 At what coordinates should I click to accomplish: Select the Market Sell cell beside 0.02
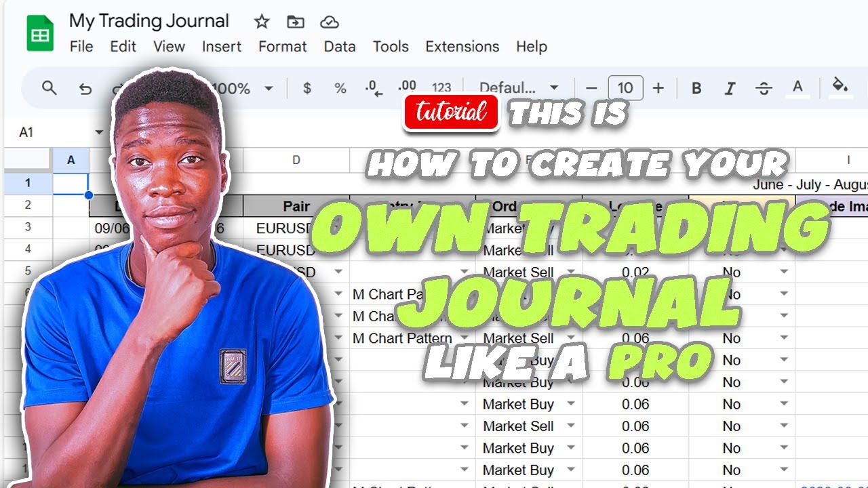(x=529, y=272)
